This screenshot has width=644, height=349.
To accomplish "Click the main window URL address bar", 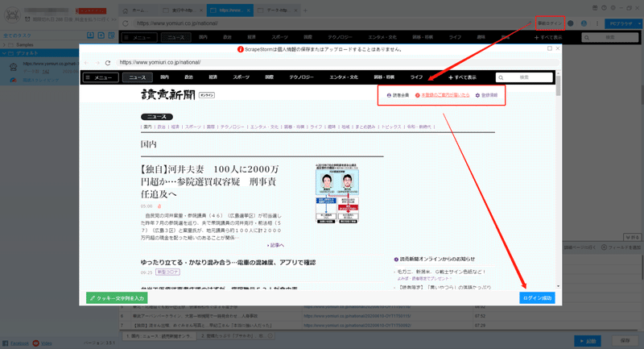I will pos(328,23).
